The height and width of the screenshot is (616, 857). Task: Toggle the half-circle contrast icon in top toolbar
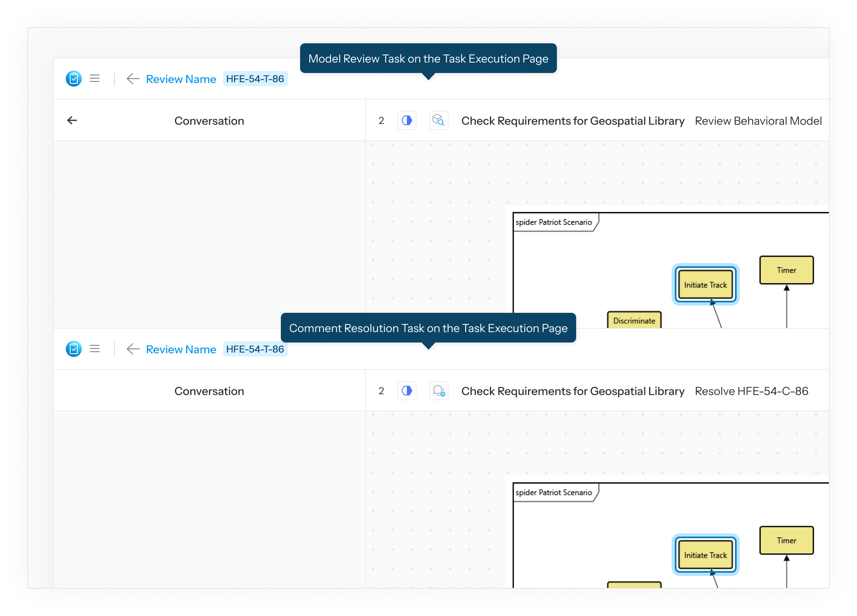[x=407, y=120]
